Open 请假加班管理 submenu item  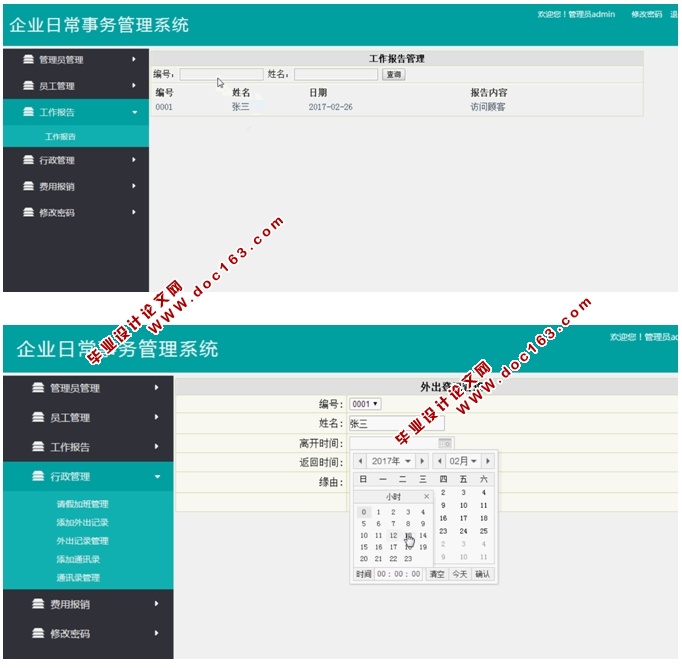[x=83, y=504]
